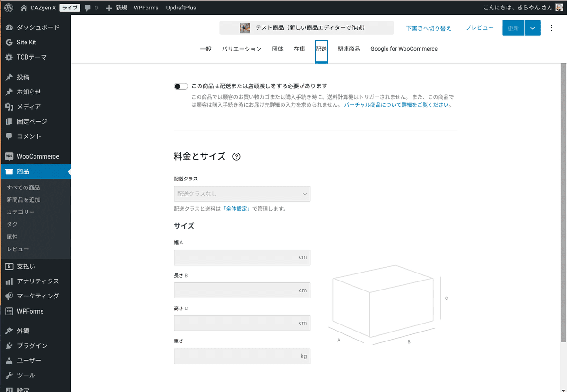Open the 配送クラス dropdown
This screenshot has height=392, width=567.
[x=242, y=193]
